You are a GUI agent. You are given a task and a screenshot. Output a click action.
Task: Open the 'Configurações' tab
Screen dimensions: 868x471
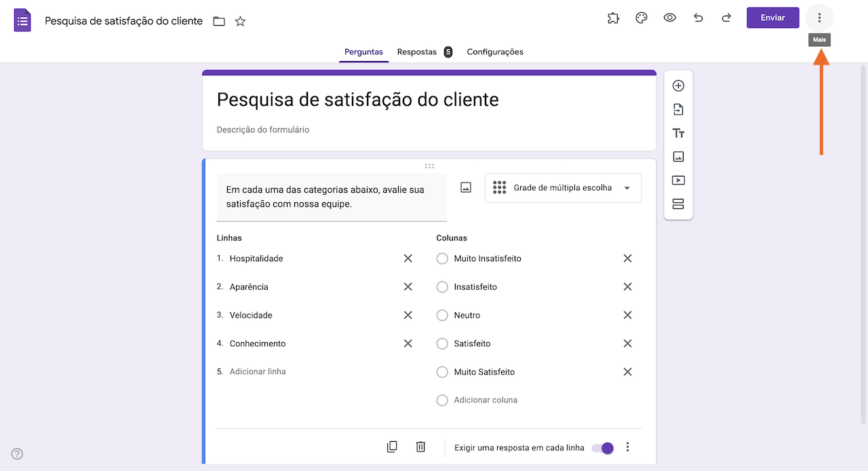point(495,52)
